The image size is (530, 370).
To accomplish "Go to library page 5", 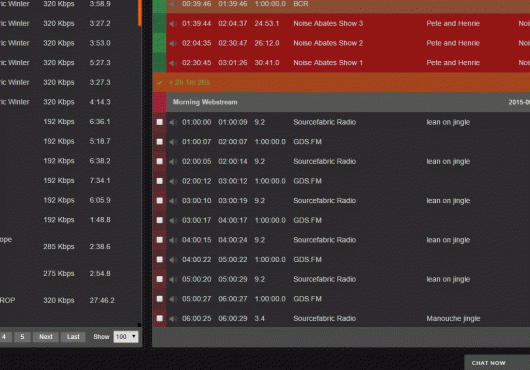I will click(x=22, y=337).
